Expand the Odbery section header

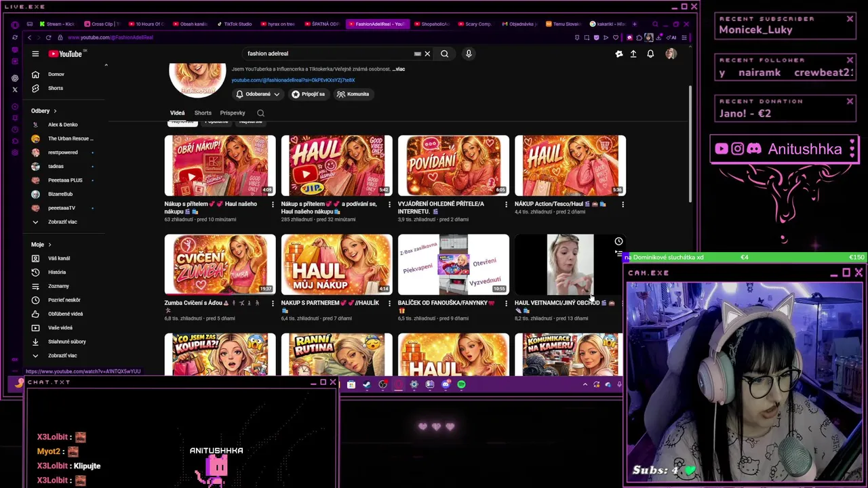point(43,110)
